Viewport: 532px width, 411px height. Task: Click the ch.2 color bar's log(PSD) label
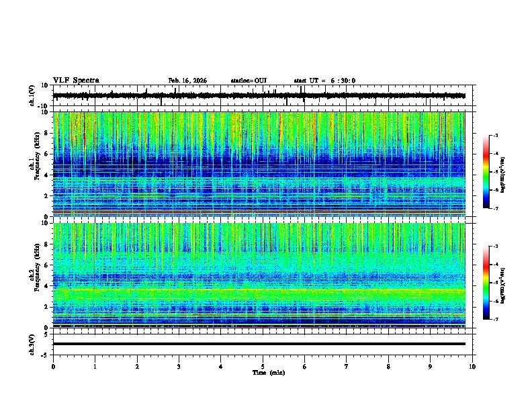coord(503,285)
